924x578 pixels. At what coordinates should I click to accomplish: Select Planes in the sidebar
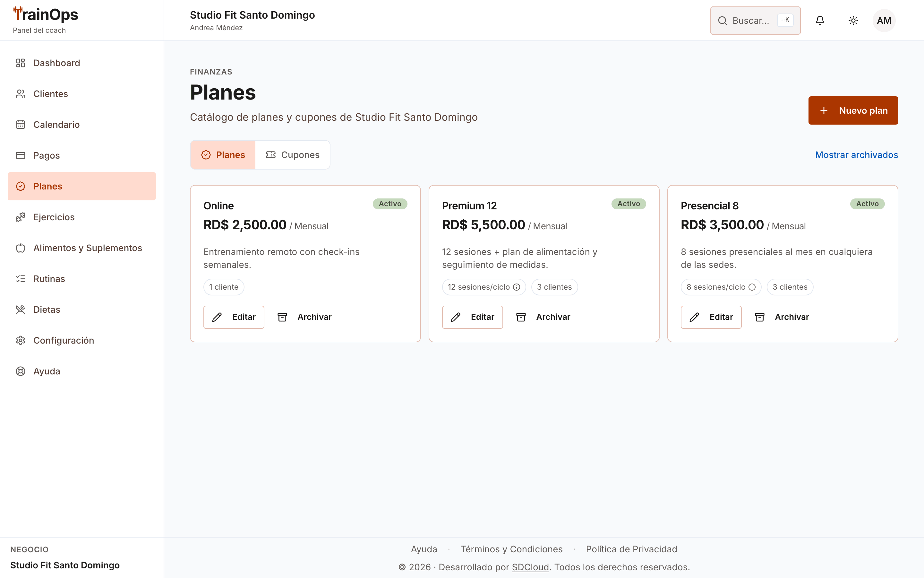coord(82,186)
